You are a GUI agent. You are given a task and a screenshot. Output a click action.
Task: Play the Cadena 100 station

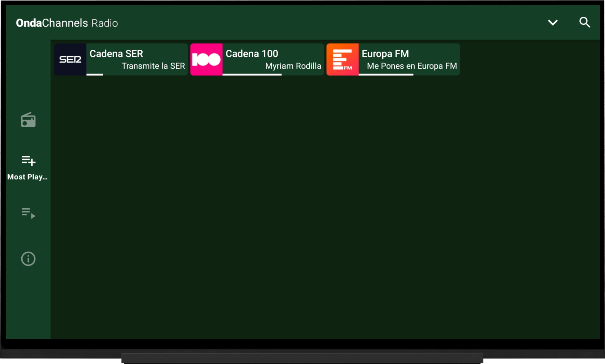pos(257,59)
